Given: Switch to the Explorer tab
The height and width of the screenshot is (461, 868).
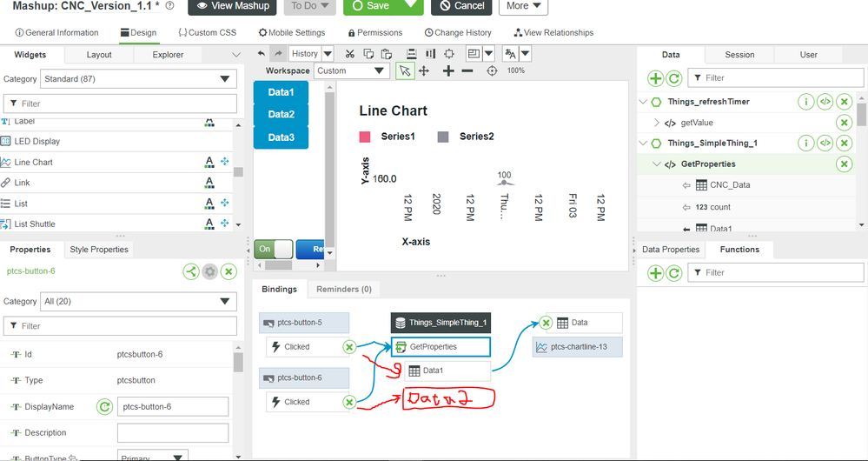Looking at the screenshot, I should click(x=168, y=55).
